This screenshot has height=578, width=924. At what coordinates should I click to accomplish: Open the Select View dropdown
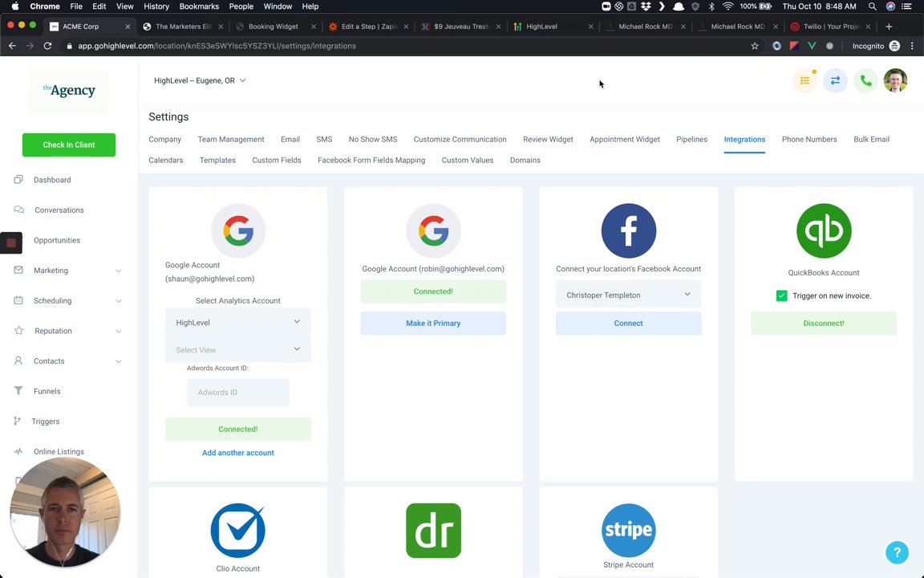click(x=238, y=350)
